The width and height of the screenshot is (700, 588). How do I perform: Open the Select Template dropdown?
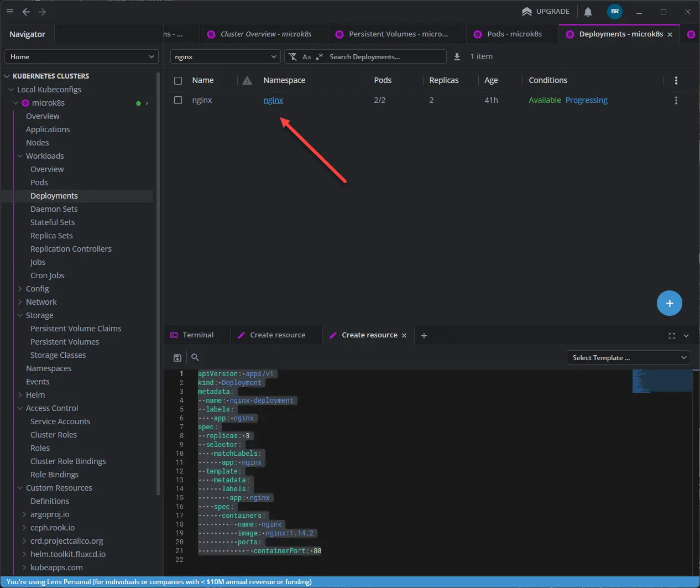coord(629,358)
